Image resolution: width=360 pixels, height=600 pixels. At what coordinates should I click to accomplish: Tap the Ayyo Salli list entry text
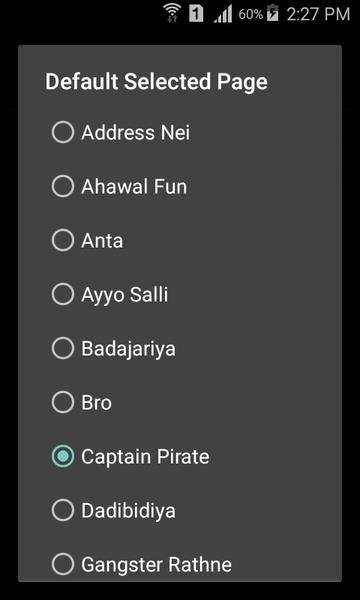[x=125, y=295]
